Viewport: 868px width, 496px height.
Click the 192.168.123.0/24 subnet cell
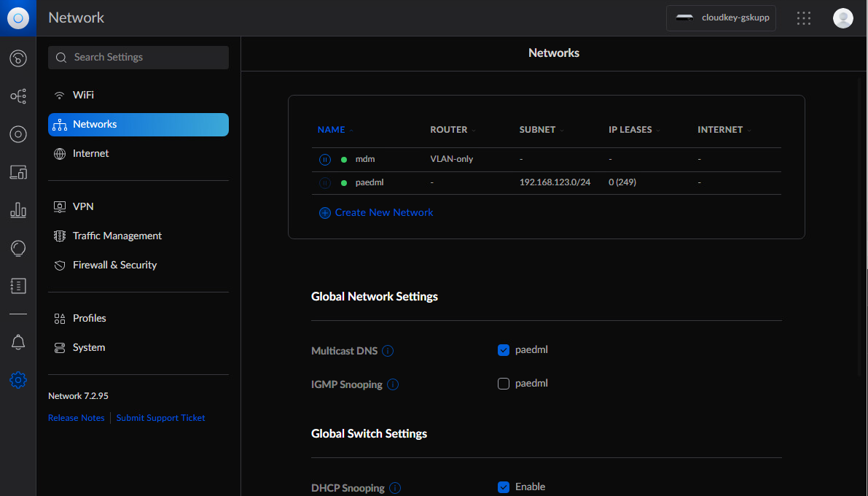tap(555, 182)
